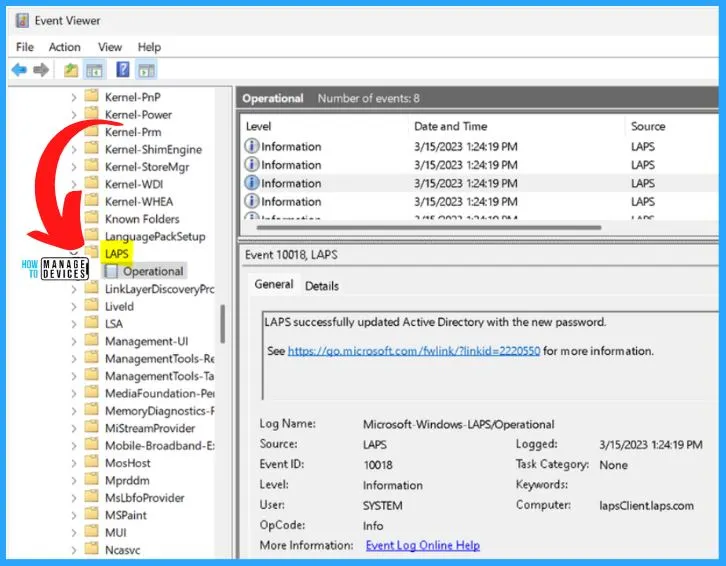Image resolution: width=726 pixels, height=566 pixels.
Task: Open the Action menu
Action: point(64,47)
